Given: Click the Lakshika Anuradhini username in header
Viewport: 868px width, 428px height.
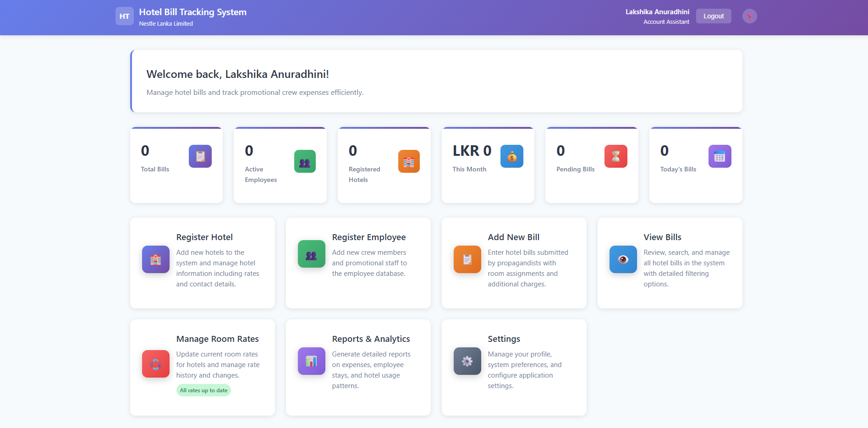Looking at the screenshot, I should (657, 12).
